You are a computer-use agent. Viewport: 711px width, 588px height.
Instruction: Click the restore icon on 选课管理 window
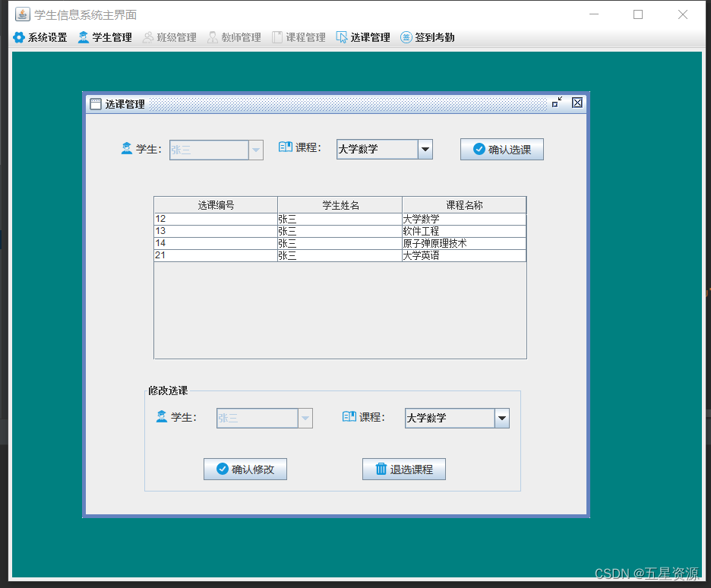558,103
